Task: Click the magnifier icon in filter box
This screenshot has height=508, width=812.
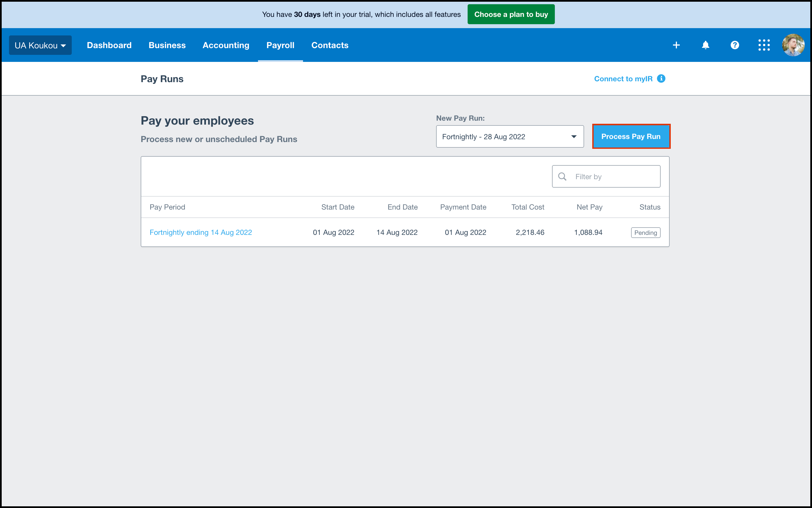Action: 562,176
